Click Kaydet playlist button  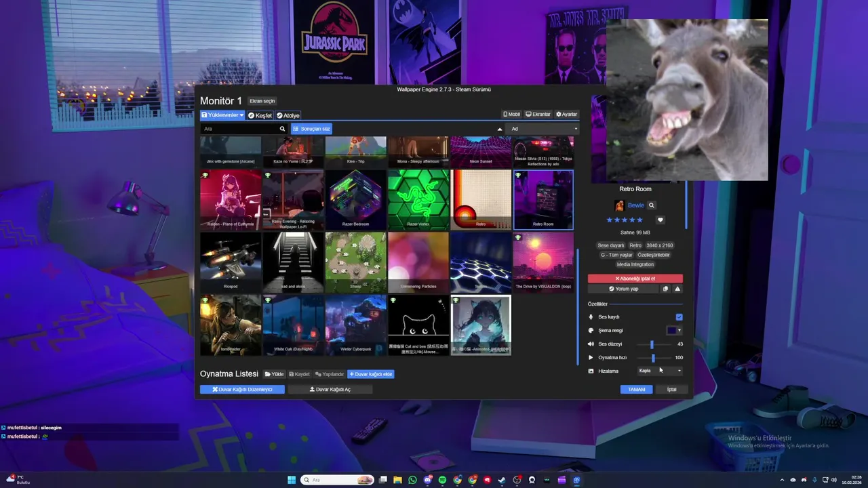pos(299,374)
